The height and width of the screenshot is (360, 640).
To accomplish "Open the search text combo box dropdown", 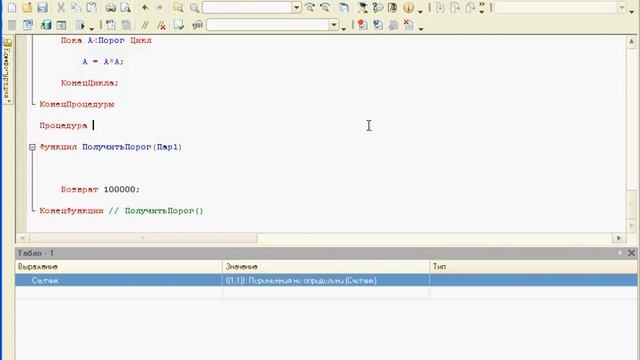I will tap(296, 7).
